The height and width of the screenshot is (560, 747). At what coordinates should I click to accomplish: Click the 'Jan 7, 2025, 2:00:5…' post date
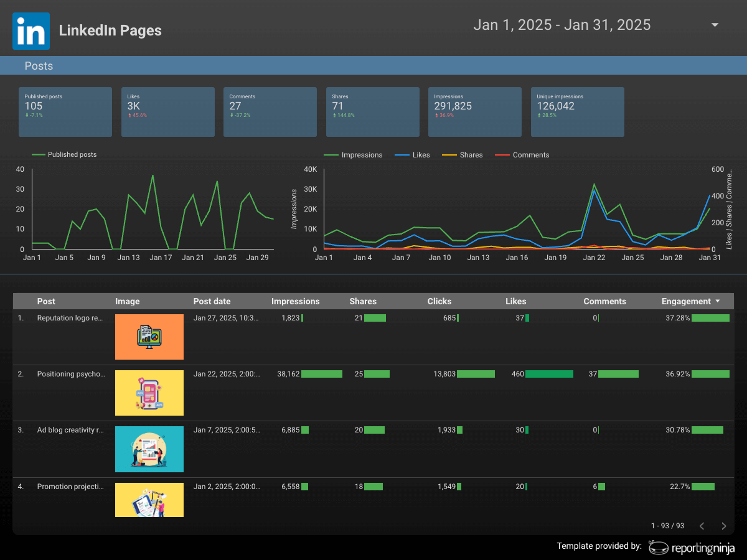point(227,430)
